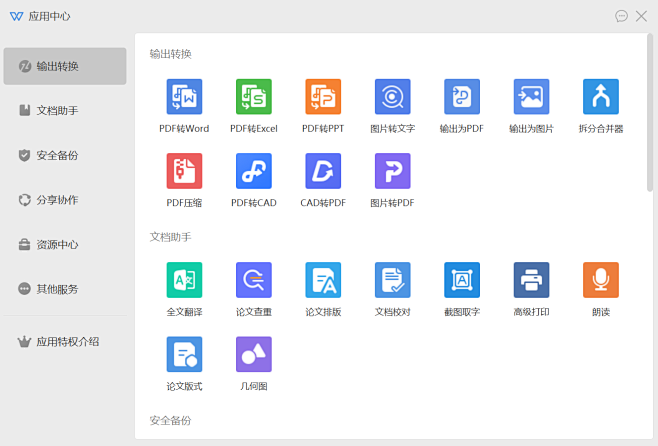Launch the 几何图 shapes tool

pyautogui.click(x=253, y=354)
